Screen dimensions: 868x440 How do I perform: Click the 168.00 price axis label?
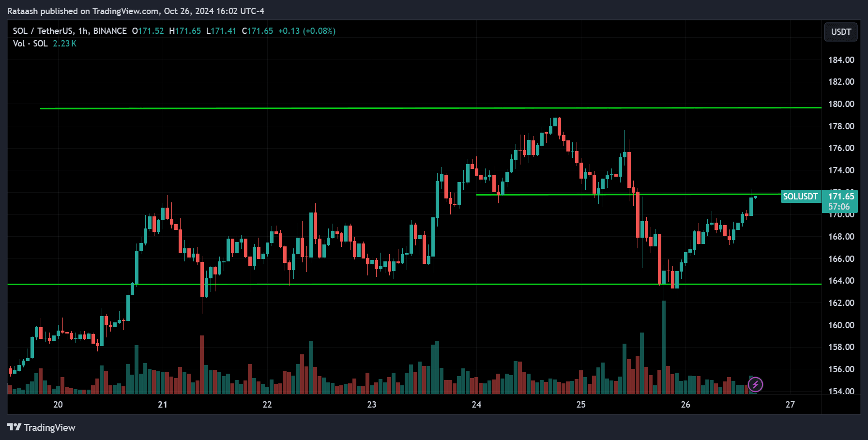(x=841, y=237)
